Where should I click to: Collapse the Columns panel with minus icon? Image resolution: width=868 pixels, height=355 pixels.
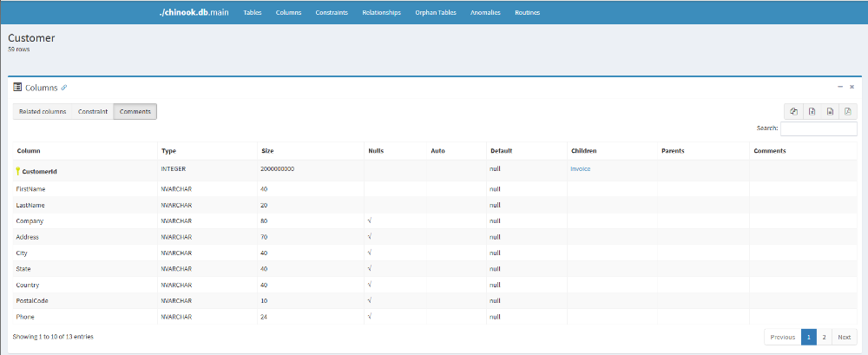pyautogui.click(x=839, y=87)
